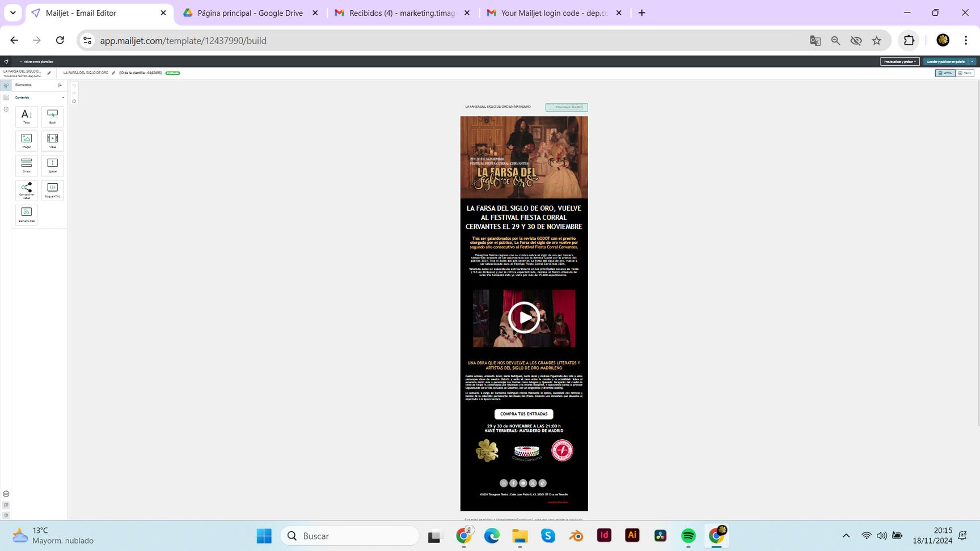Expand Previsualizar y probar dropdown
The height and width of the screenshot is (551, 980).
click(900, 61)
